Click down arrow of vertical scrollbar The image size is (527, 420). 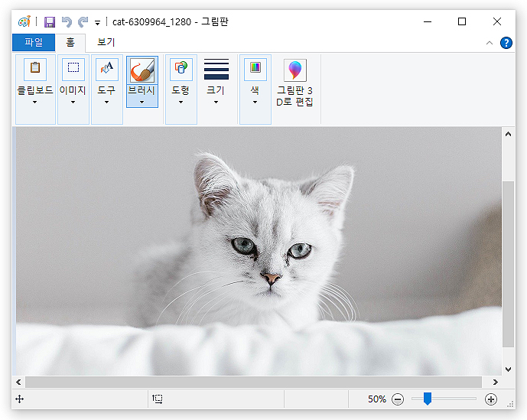(x=508, y=370)
